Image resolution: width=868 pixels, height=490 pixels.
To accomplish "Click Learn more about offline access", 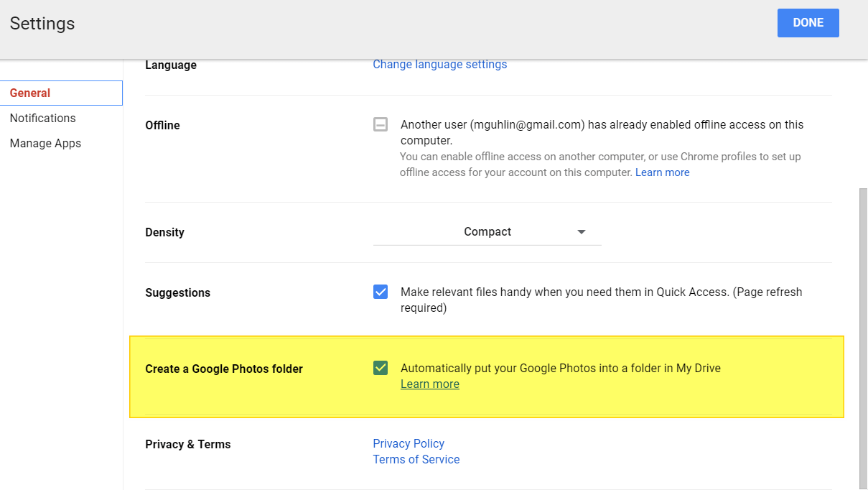I will tap(662, 172).
